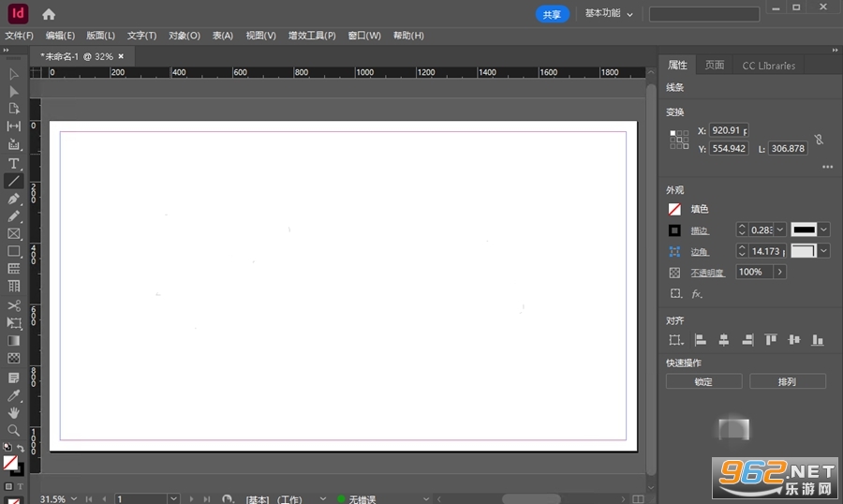Select the Line tool

(13, 181)
